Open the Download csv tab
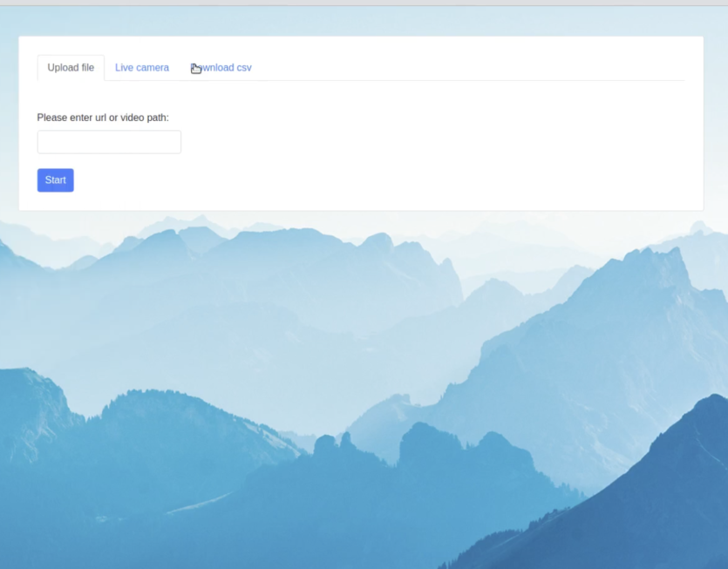 (x=221, y=68)
